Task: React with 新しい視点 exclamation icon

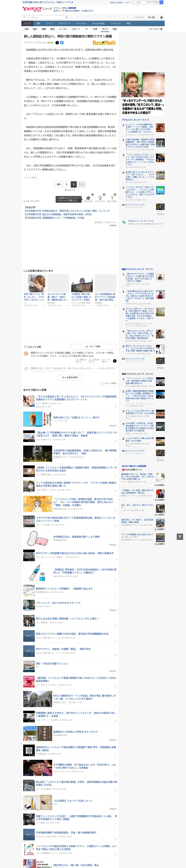Action: (x=112, y=198)
